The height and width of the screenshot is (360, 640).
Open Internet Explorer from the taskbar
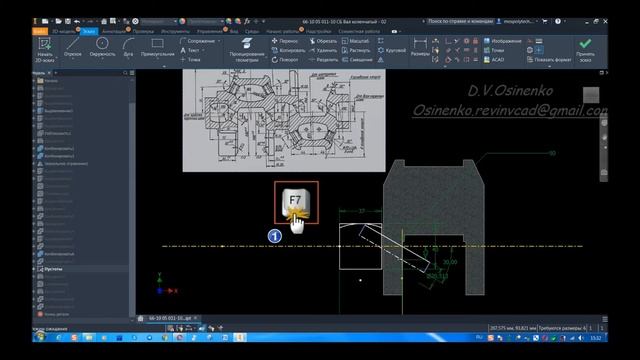[59, 338]
